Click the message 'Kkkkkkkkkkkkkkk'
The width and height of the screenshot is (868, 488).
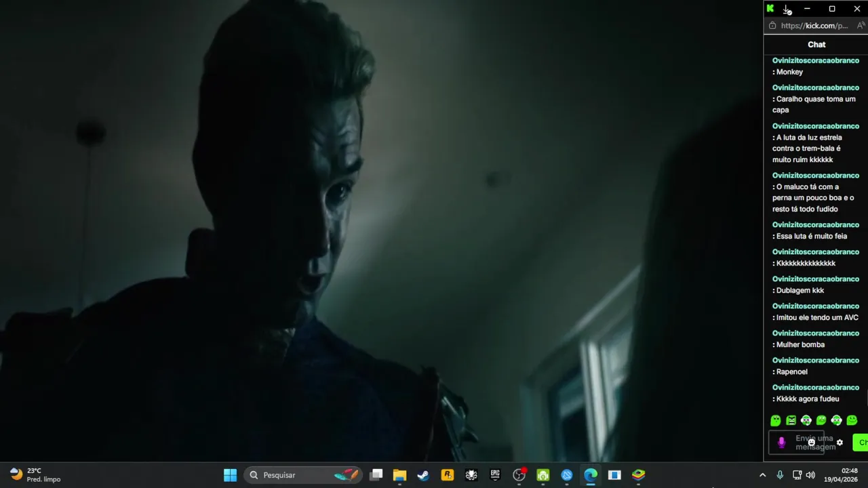(806, 264)
